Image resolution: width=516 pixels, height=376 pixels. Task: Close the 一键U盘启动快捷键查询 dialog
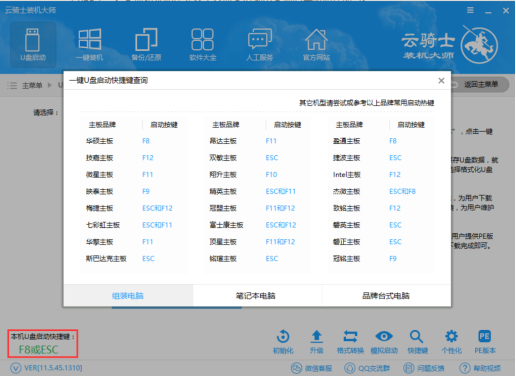[441, 81]
